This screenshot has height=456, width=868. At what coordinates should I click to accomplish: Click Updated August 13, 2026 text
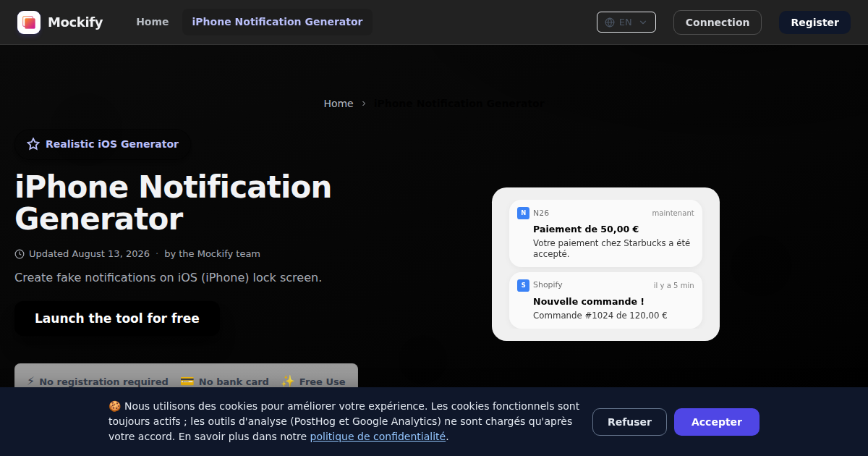point(89,254)
